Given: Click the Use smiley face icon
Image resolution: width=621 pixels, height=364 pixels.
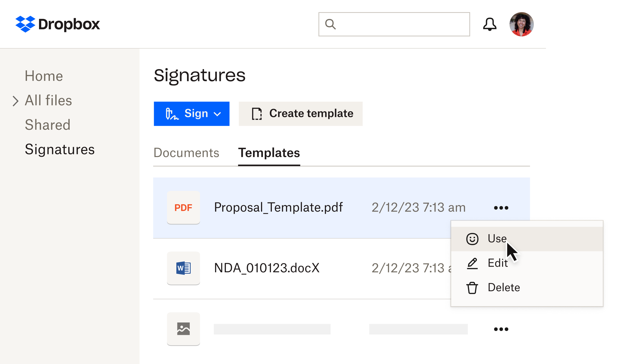Looking at the screenshot, I should tap(473, 238).
